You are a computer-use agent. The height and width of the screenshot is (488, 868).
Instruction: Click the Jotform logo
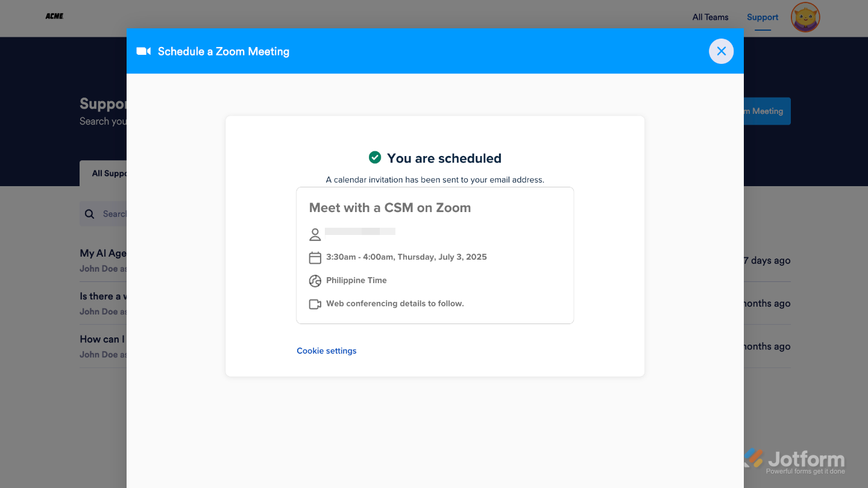[796, 460]
